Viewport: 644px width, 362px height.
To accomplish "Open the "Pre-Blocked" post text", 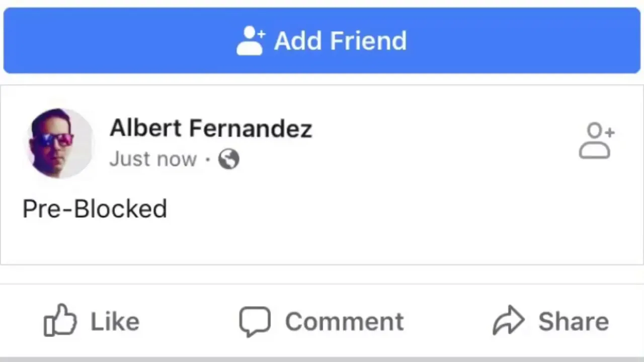I will [x=95, y=209].
